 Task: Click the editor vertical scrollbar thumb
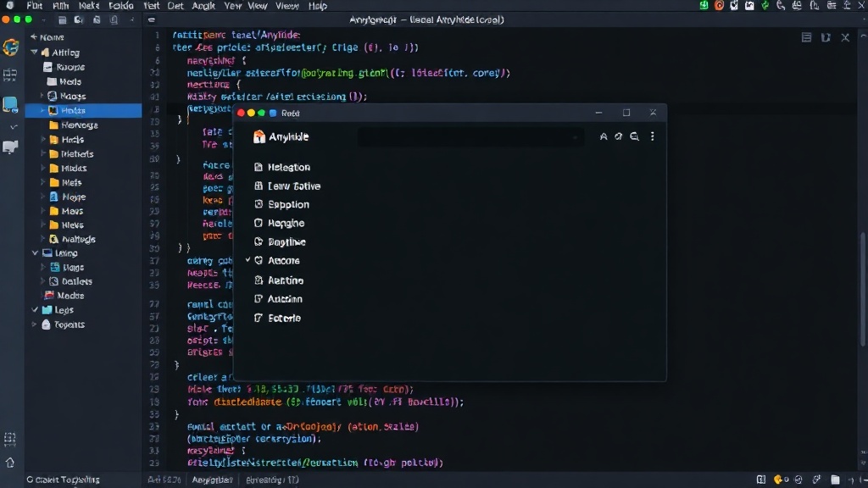(x=862, y=291)
